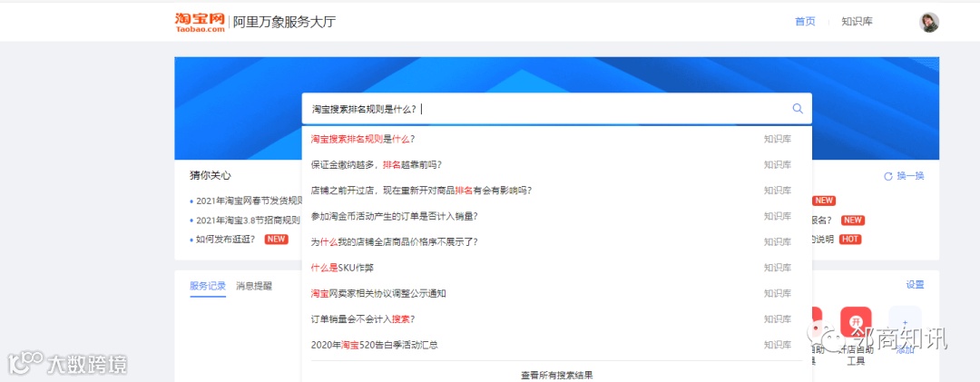Click the NEW badge next to 如何发布逛逛
This screenshot has height=382, width=980.
click(276, 239)
